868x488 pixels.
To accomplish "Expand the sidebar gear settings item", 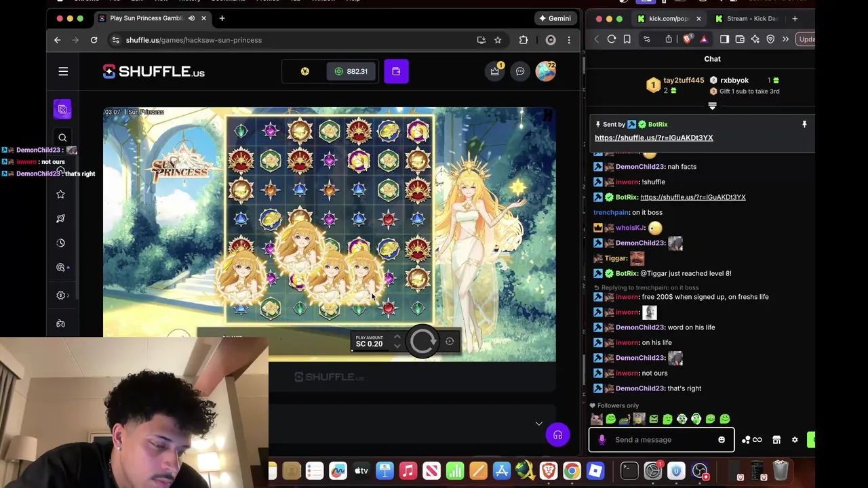I will (63, 296).
